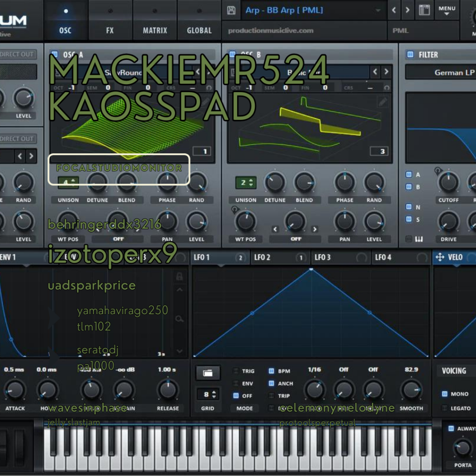Viewport: 476px width, 476px height.
Task: Open the preset name dropdown Arp - BB Arp
Action: pos(314,10)
